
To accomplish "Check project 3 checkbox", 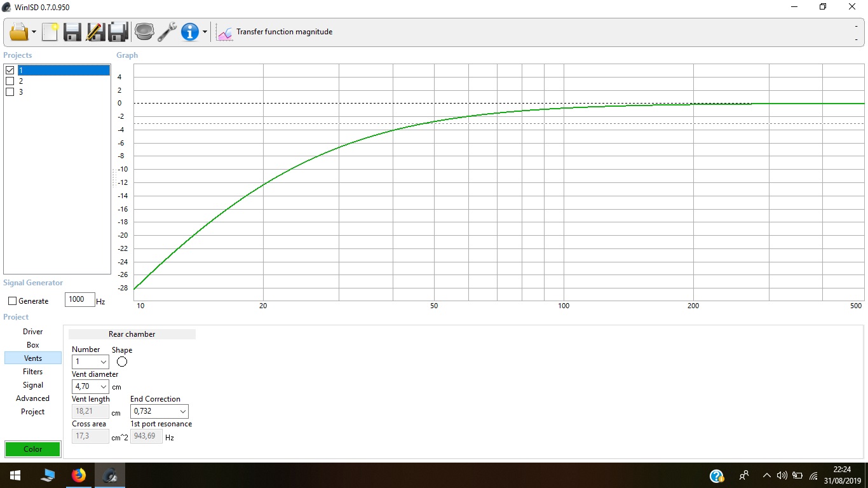I will tap(10, 92).
